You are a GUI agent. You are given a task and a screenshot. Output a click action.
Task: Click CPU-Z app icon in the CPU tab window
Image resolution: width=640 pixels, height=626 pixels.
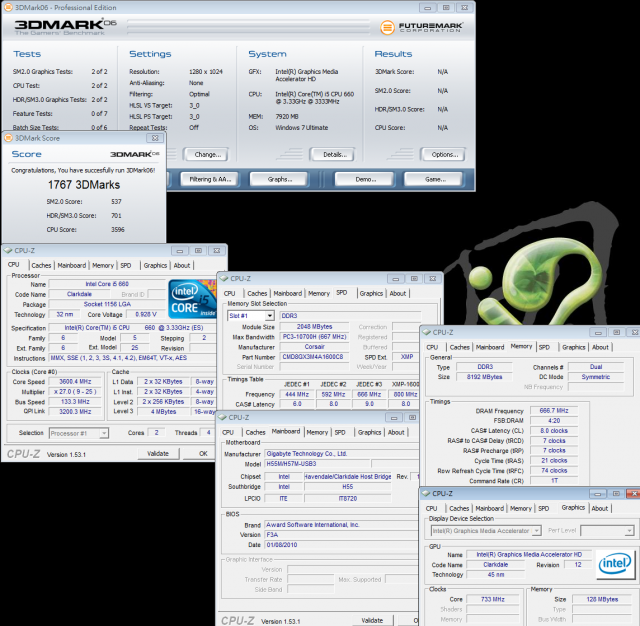point(8,250)
